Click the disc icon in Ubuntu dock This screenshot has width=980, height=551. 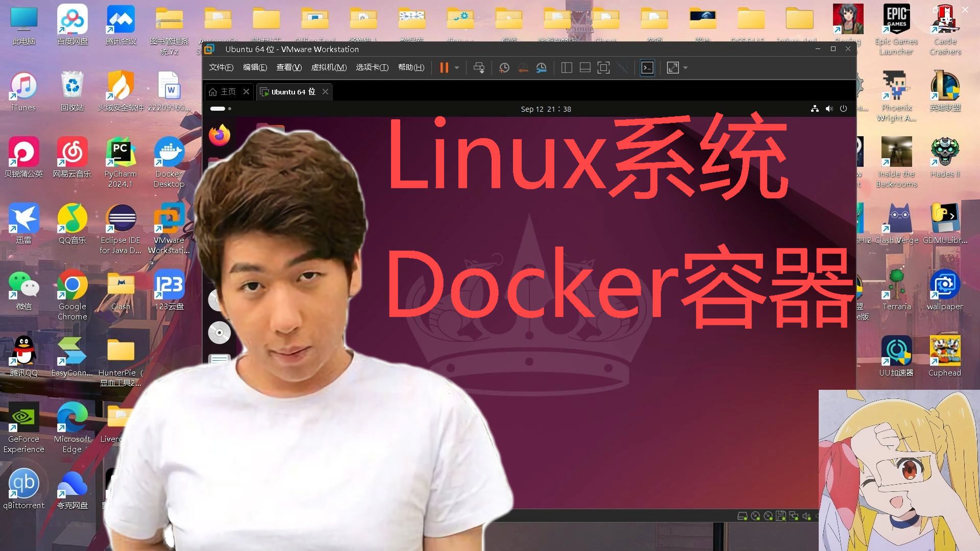(219, 333)
